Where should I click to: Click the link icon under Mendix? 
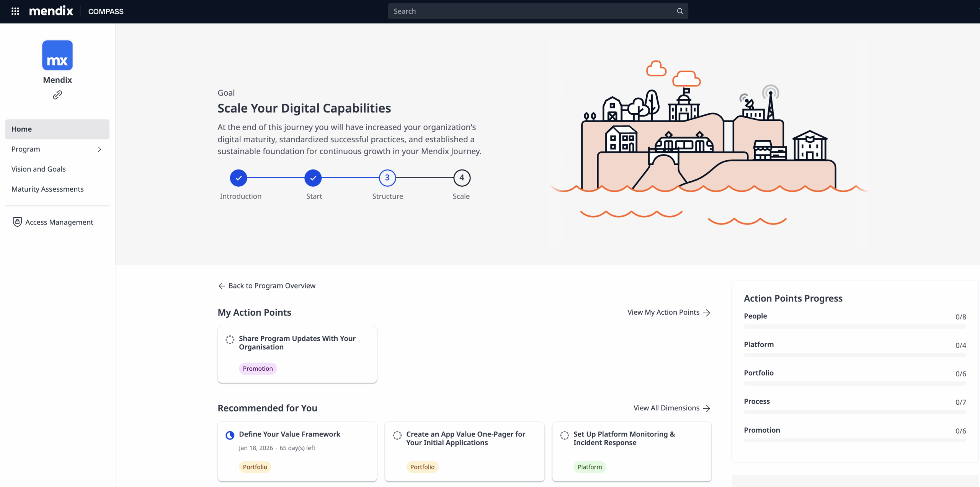(57, 95)
